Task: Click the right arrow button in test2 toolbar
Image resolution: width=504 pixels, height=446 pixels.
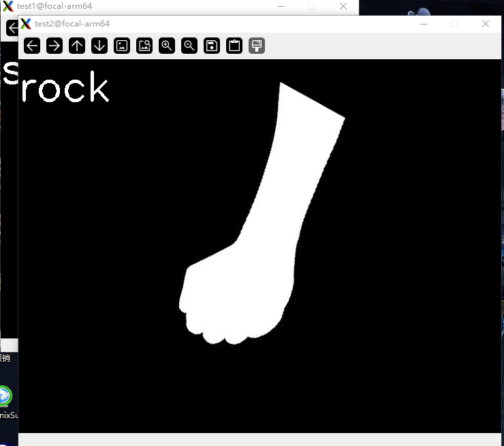Action: (54, 46)
